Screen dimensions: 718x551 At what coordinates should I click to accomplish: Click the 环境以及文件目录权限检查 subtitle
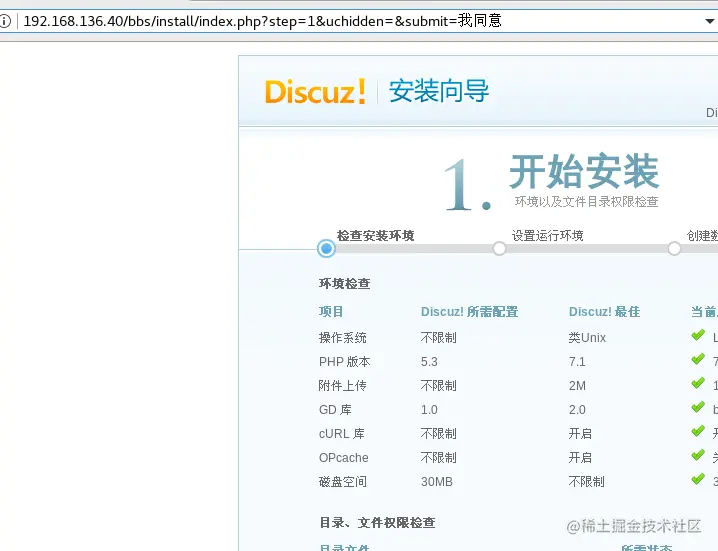click(x=587, y=202)
